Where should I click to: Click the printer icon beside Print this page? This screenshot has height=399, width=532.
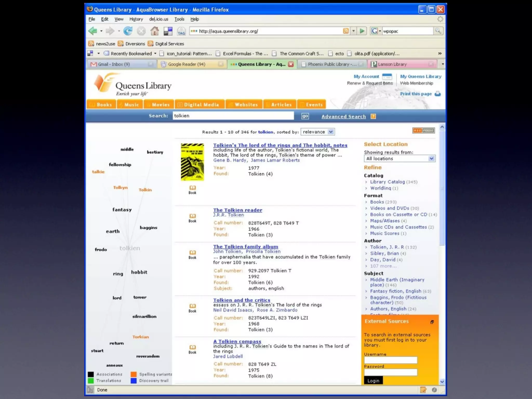click(438, 94)
